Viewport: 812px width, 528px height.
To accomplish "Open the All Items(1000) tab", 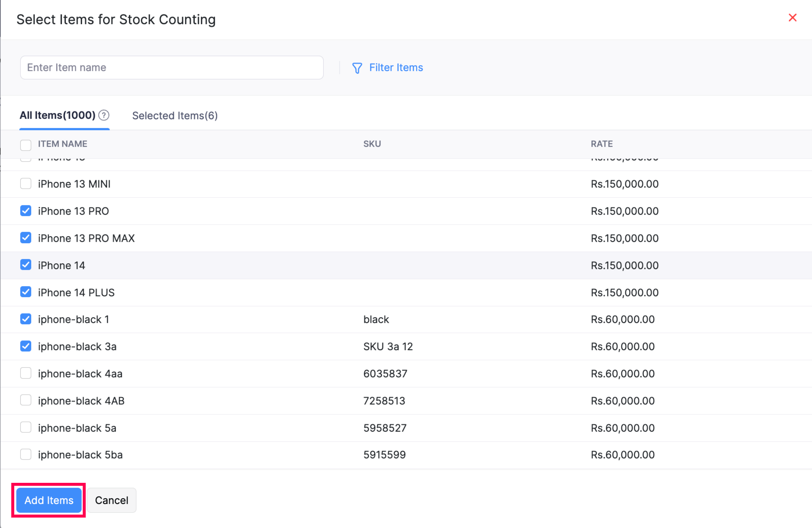I will pyautogui.click(x=58, y=115).
